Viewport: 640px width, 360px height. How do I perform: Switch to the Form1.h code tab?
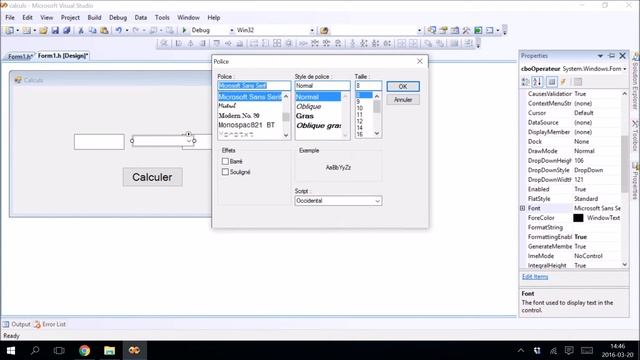(x=20, y=56)
